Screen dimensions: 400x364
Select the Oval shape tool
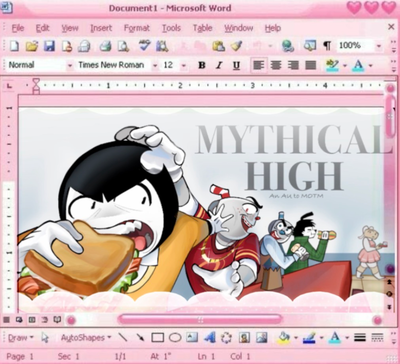tap(175, 338)
